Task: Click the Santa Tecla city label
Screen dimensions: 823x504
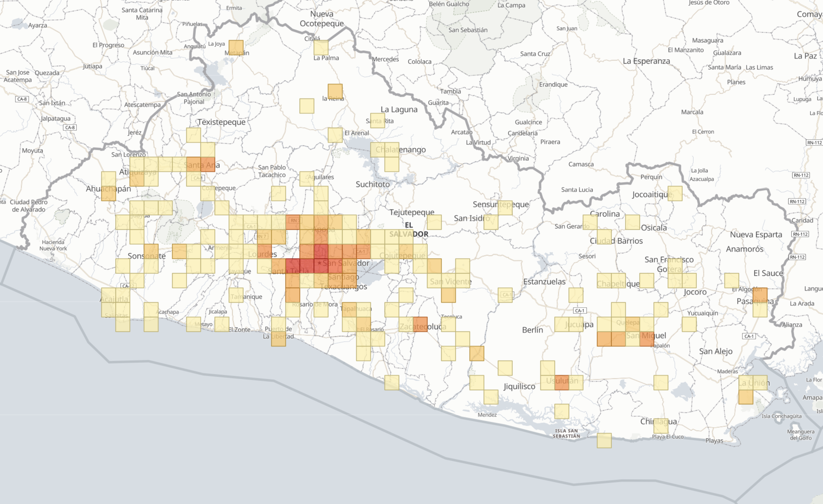Action: [x=289, y=271]
